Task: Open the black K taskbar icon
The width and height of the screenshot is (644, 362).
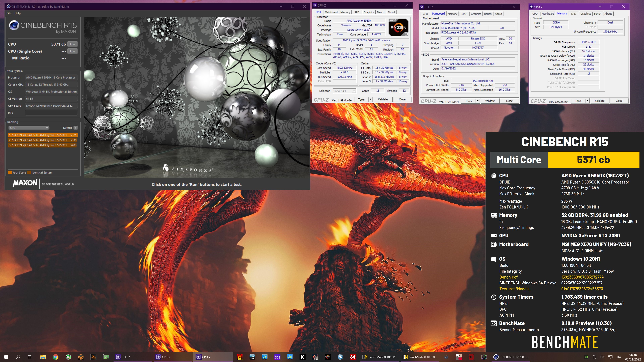Action: pos(302,357)
